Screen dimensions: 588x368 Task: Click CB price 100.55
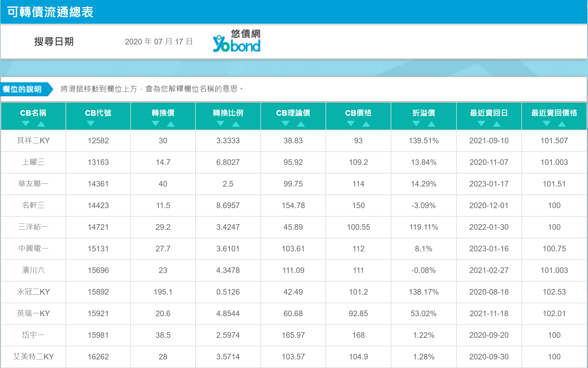coord(358,227)
